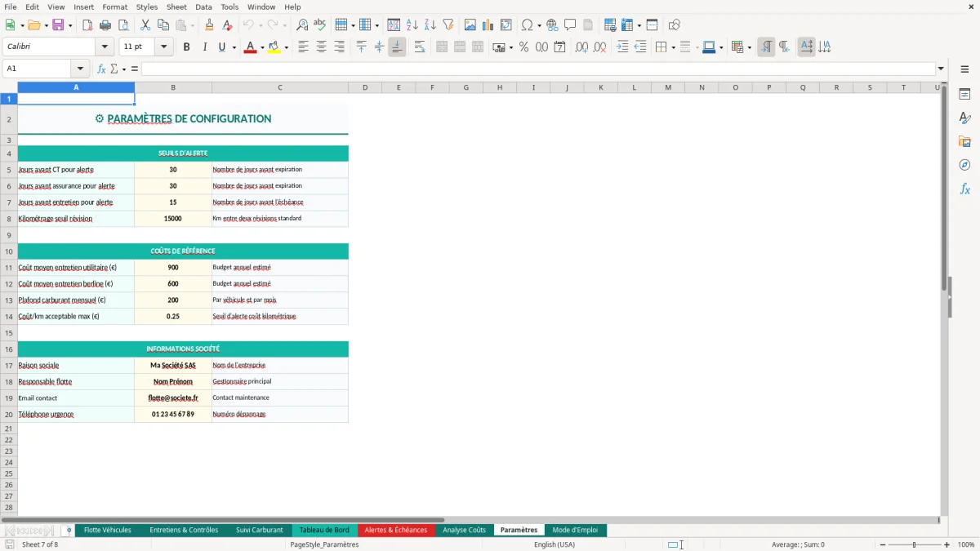The width and height of the screenshot is (980, 551).
Task: Open Draw Functions shapes icon
Action: click(x=675, y=25)
